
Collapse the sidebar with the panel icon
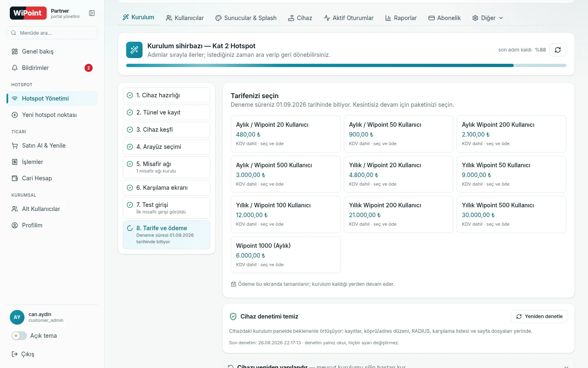point(92,13)
